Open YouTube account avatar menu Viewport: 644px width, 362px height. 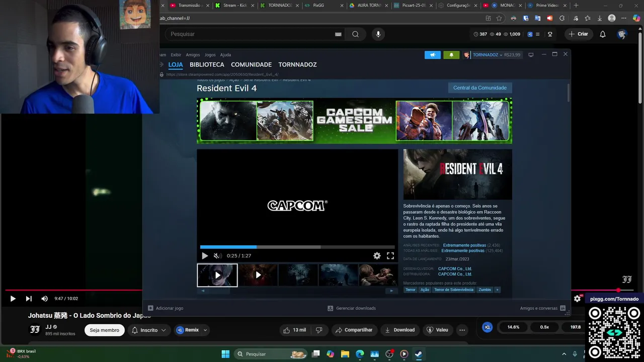pos(622,34)
